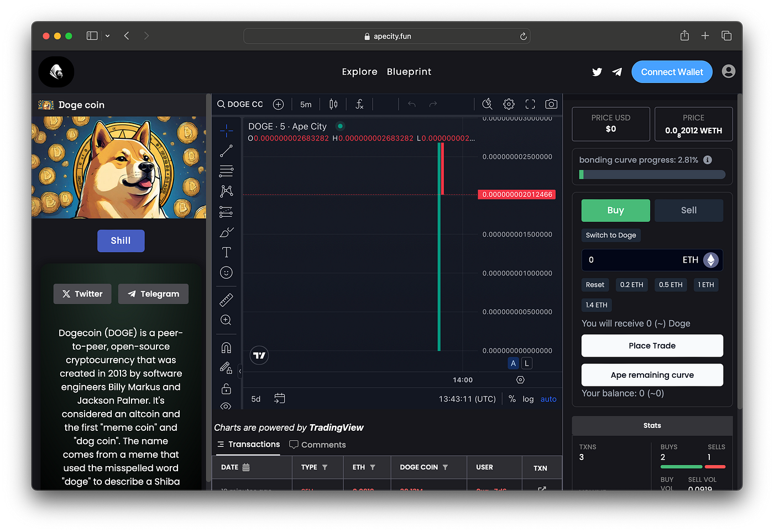The width and height of the screenshot is (774, 532).
Task: Click the Shill button
Action: point(121,241)
